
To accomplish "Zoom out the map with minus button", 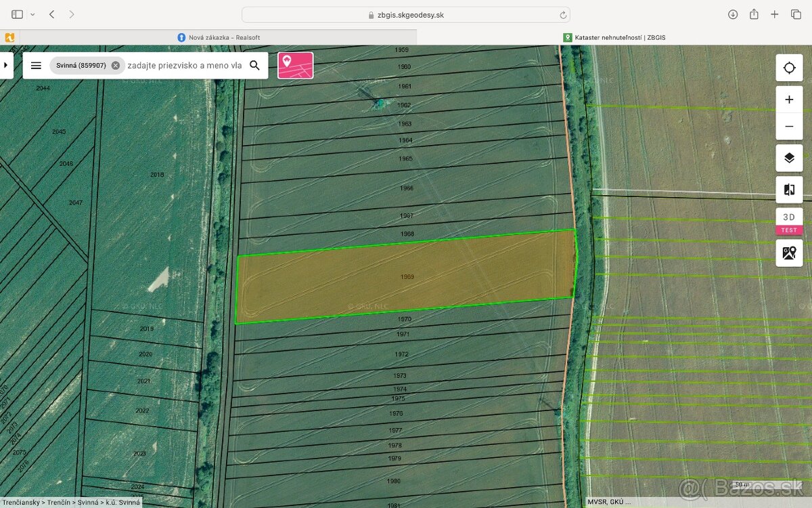I will 789,127.
